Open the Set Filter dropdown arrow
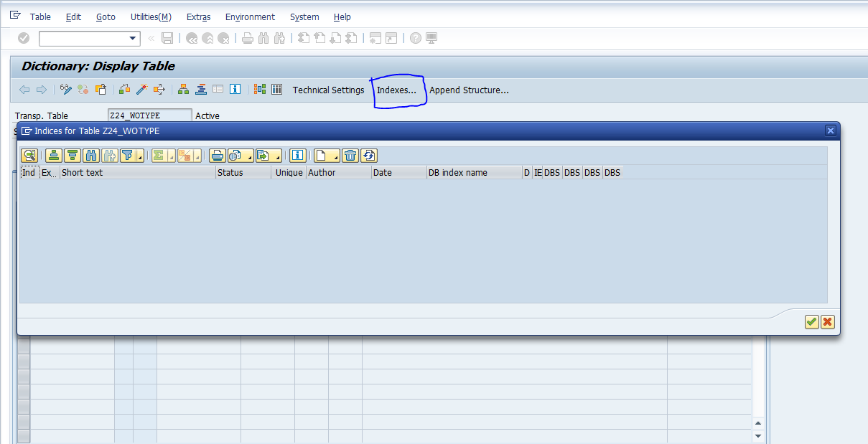868x444 pixels. point(139,157)
